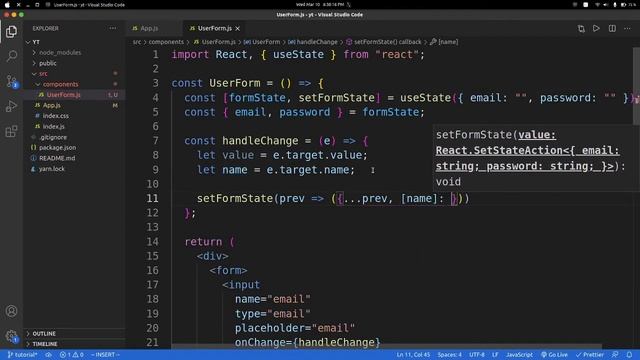Click the [name] breadcrumb
The height and width of the screenshot is (360, 640).
444,42
